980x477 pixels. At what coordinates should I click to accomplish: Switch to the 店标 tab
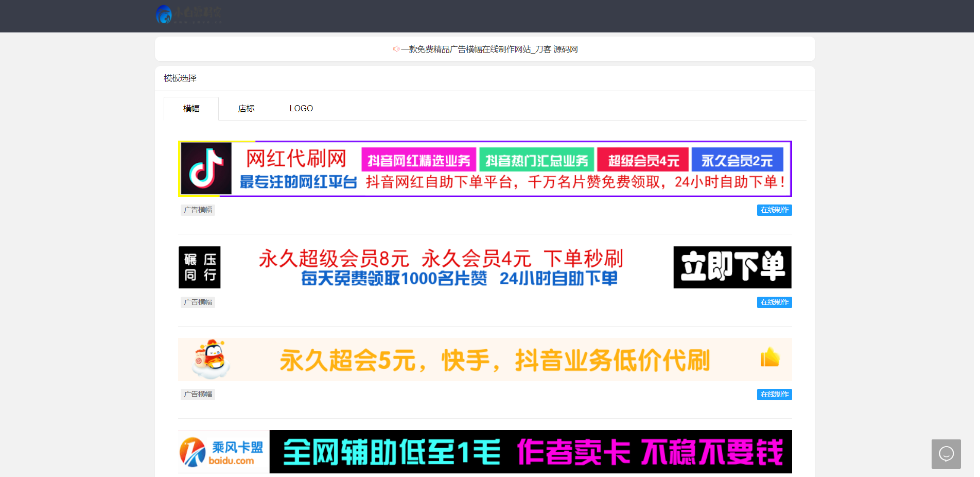pyautogui.click(x=246, y=108)
